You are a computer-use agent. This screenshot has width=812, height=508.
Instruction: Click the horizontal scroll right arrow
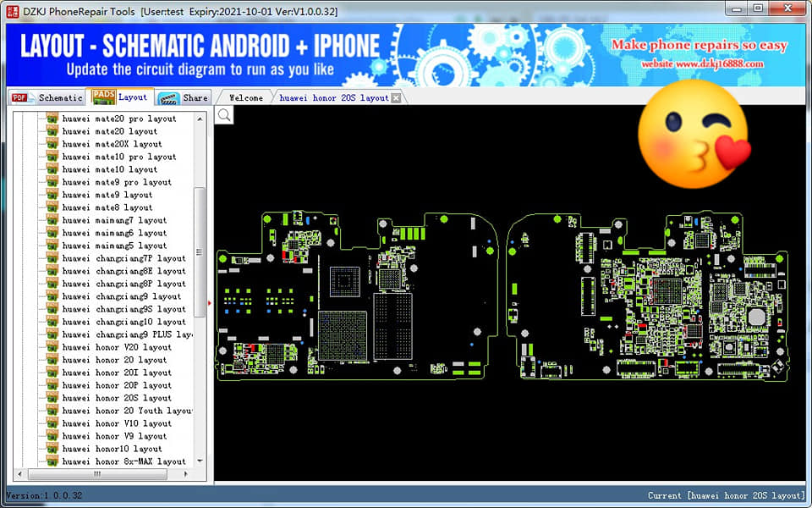(186, 474)
